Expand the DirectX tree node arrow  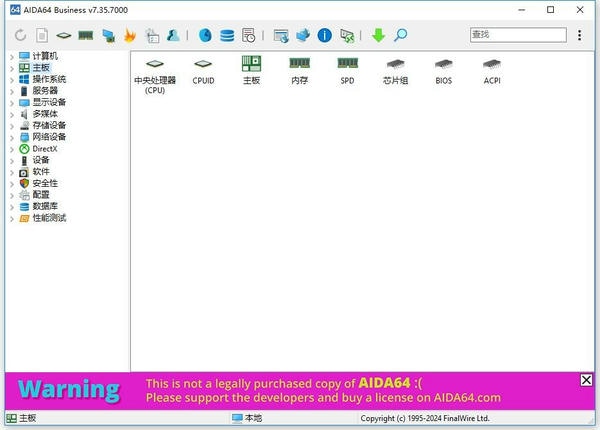[12, 150]
